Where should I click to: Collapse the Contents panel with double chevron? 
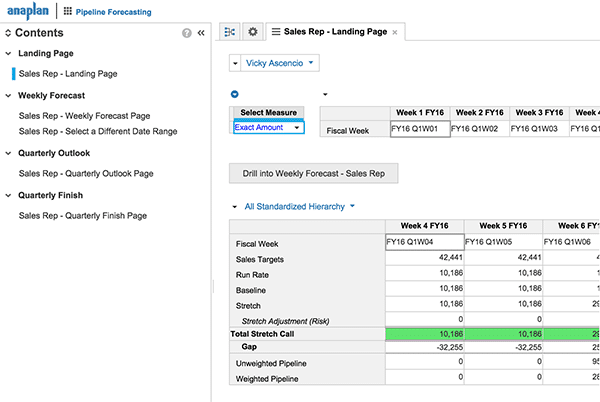pos(201,33)
